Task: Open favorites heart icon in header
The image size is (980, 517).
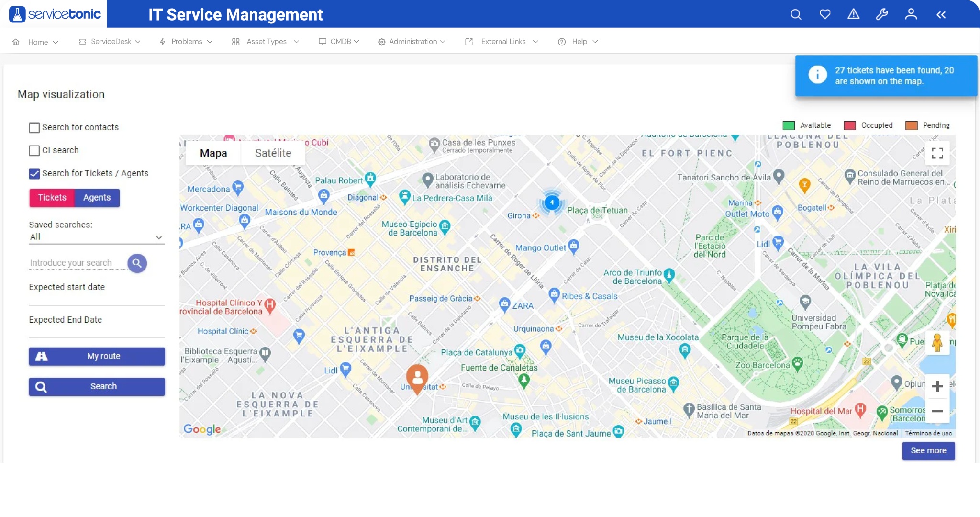Action: coord(824,14)
